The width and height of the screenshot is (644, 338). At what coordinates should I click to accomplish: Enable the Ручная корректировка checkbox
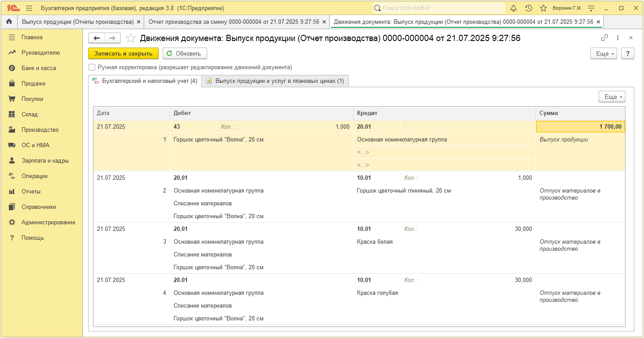(x=92, y=67)
